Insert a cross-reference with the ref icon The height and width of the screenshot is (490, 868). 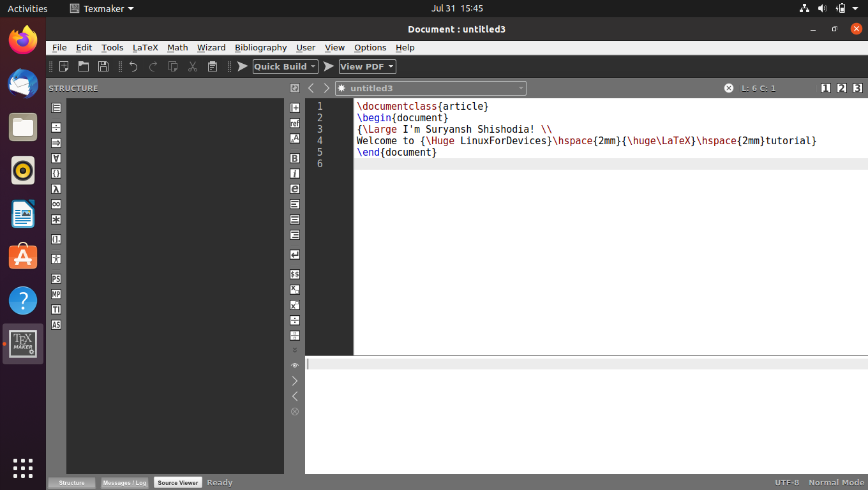pyautogui.click(x=294, y=123)
